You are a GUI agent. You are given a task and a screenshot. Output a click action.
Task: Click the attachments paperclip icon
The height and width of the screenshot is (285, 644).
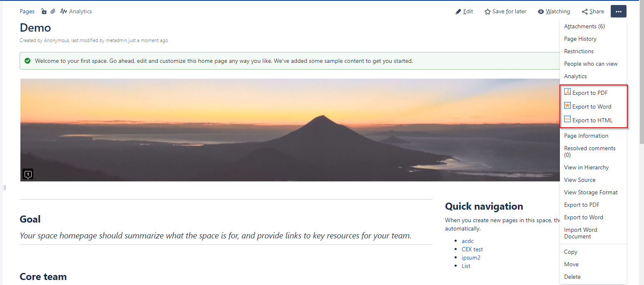53,12
